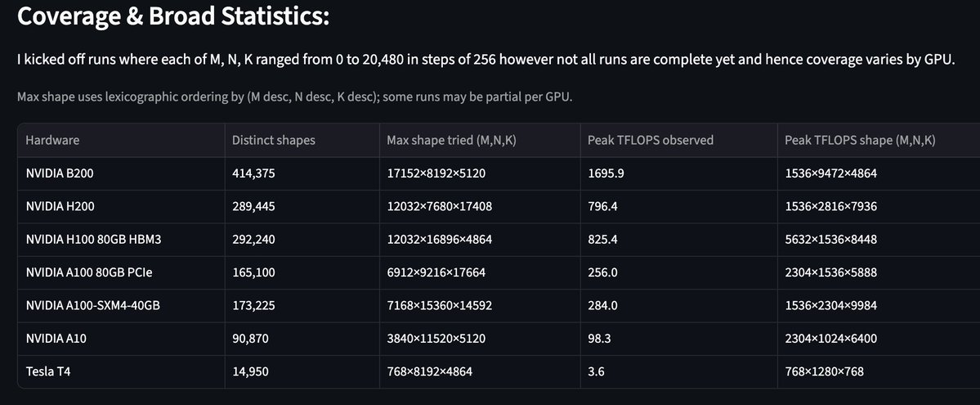The height and width of the screenshot is (405, 980).
Task: Click the 768×1280×768 peak shape cell
Action: [824, 371]
